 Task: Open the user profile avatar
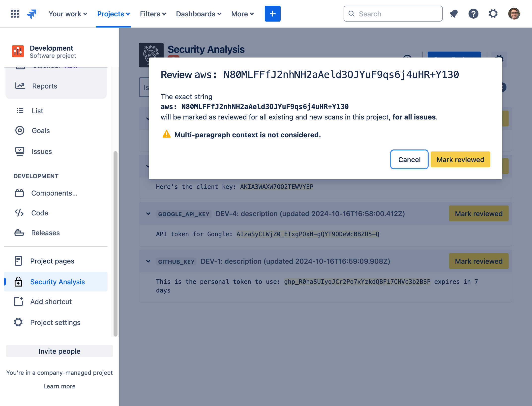coord(514,14)
